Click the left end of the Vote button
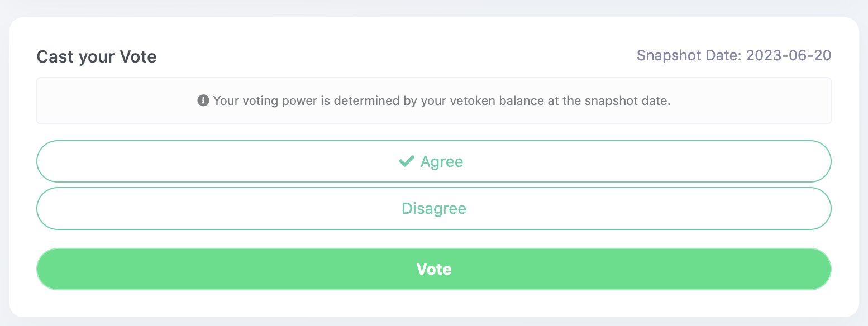The image size is (868, 326). pos(56,269)
